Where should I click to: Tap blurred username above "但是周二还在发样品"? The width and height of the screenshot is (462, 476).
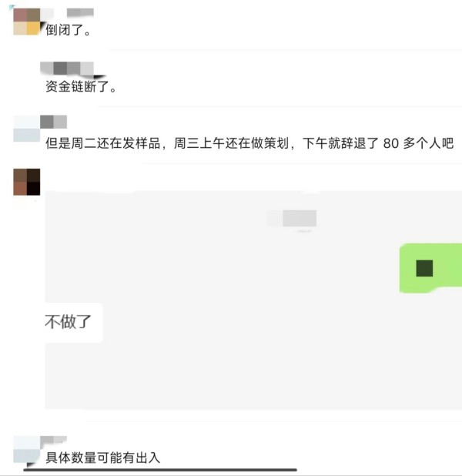53,122
